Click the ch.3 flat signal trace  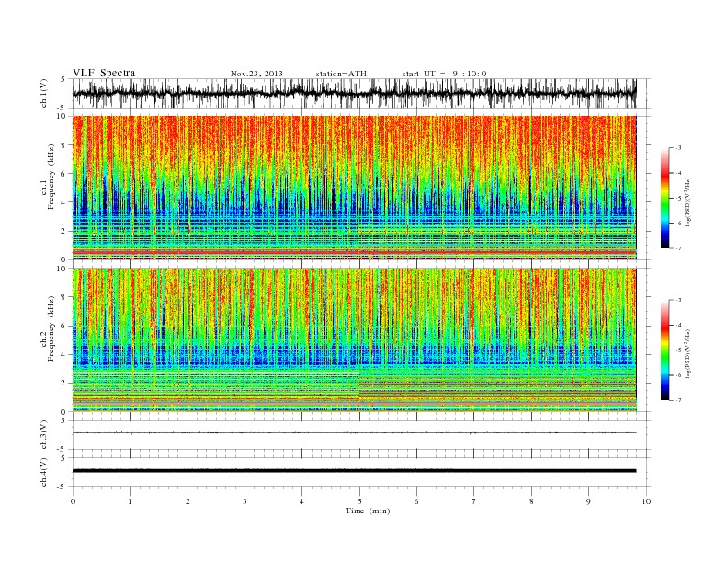[x=354, y=433]
